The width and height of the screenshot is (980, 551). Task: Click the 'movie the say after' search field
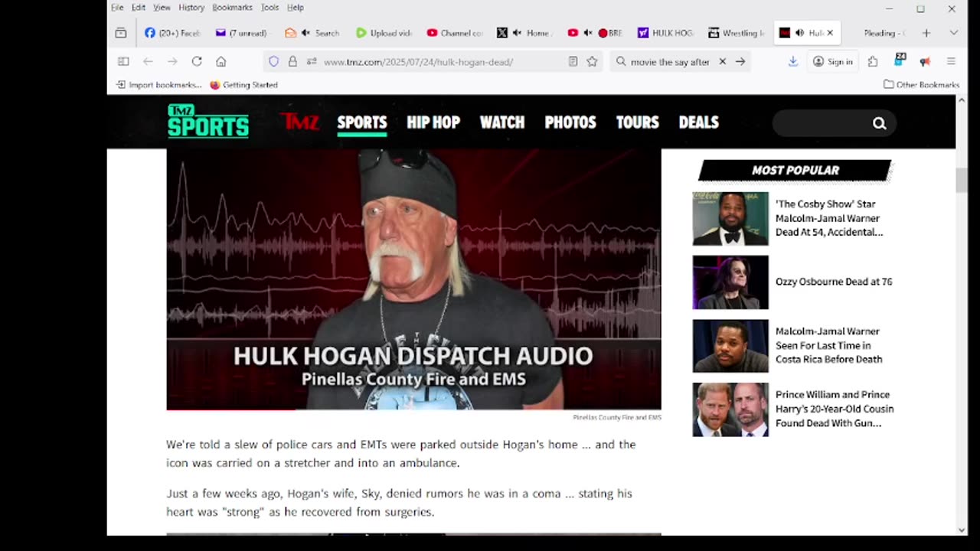(x=671, y=61)
